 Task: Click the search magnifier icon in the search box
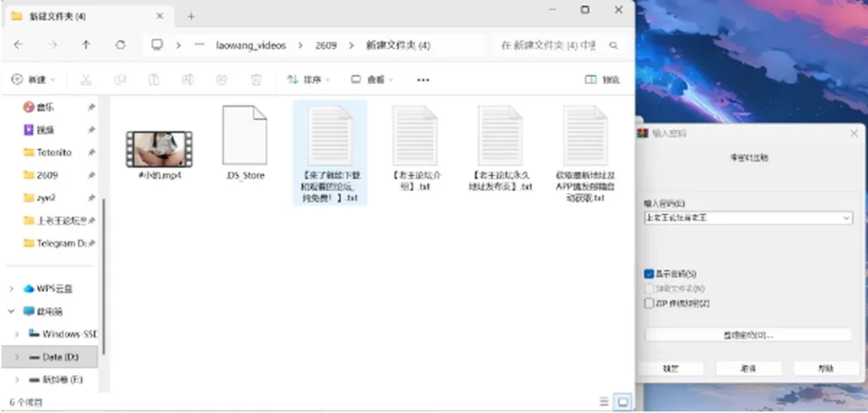[x=613, y=45]
